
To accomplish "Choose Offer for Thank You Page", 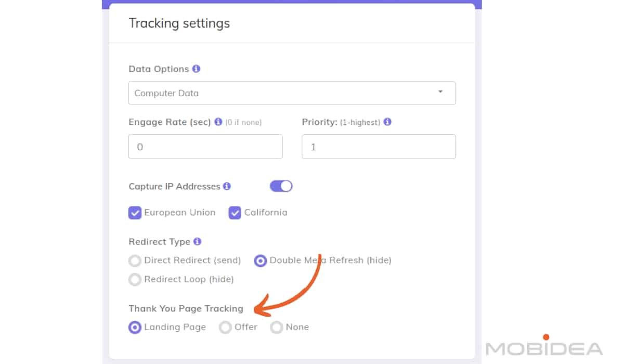I will 225,328.
